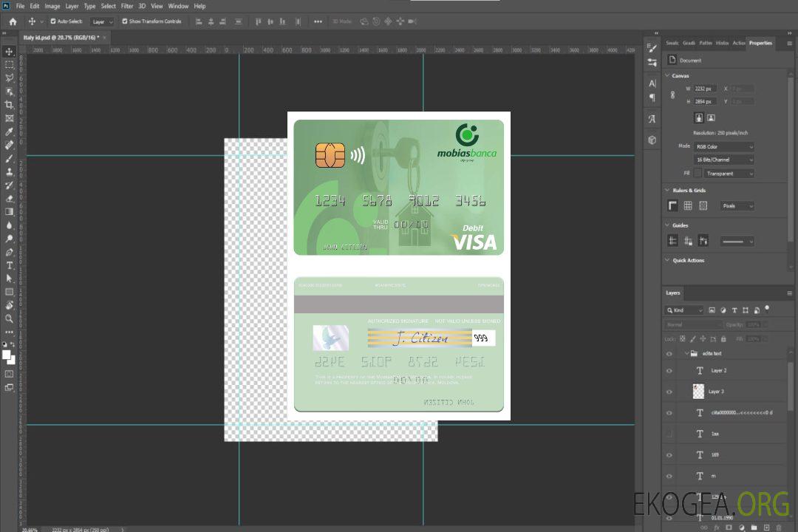The height and width of the screenshot is (532, 798).
Task: Click the lock all layers padlock icon
Action: (x=723, y=338)
